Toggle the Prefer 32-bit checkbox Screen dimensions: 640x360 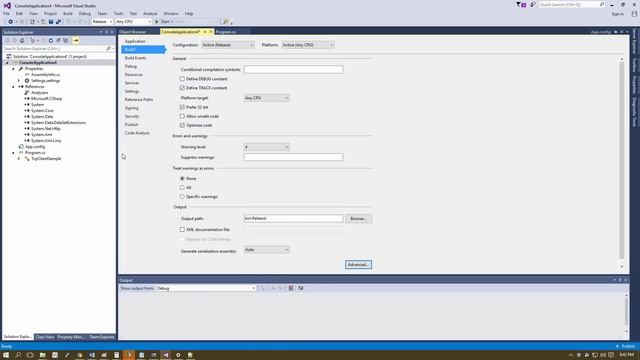click(182, 107)
